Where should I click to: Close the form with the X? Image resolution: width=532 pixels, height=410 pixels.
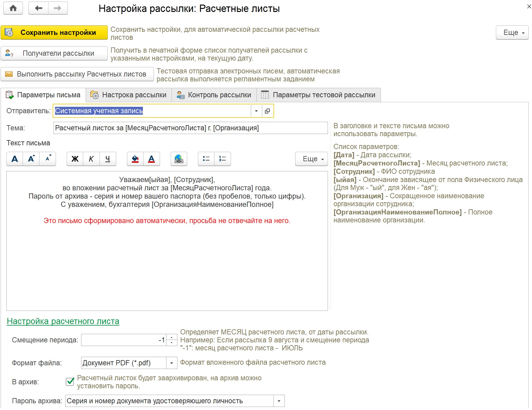point(529,6)
